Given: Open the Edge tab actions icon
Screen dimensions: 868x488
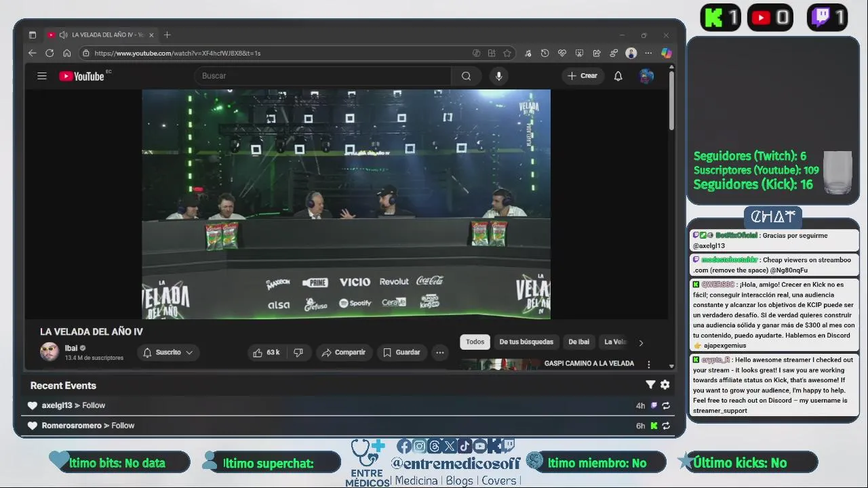Looking at the screenshot, I should (x=32, y=35).
